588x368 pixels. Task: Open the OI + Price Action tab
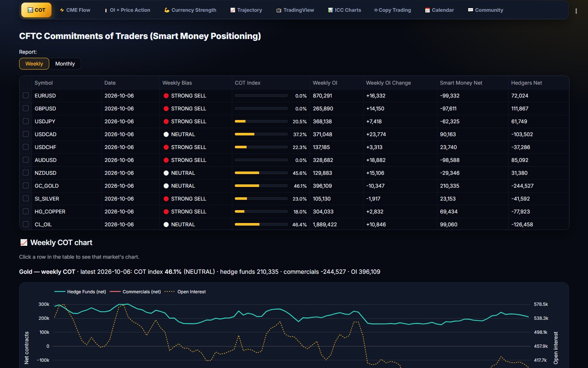tap(127, 10)
